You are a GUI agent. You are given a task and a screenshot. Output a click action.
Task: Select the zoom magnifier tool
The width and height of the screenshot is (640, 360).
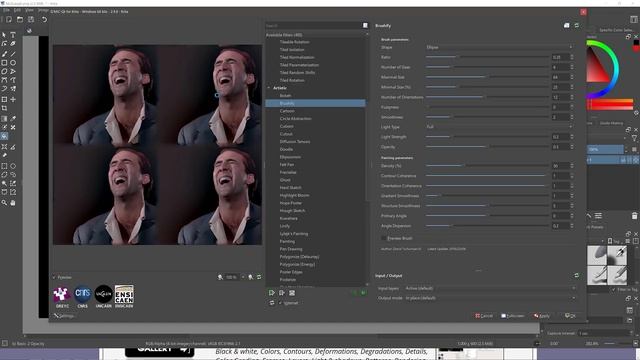tap(4, 202)
